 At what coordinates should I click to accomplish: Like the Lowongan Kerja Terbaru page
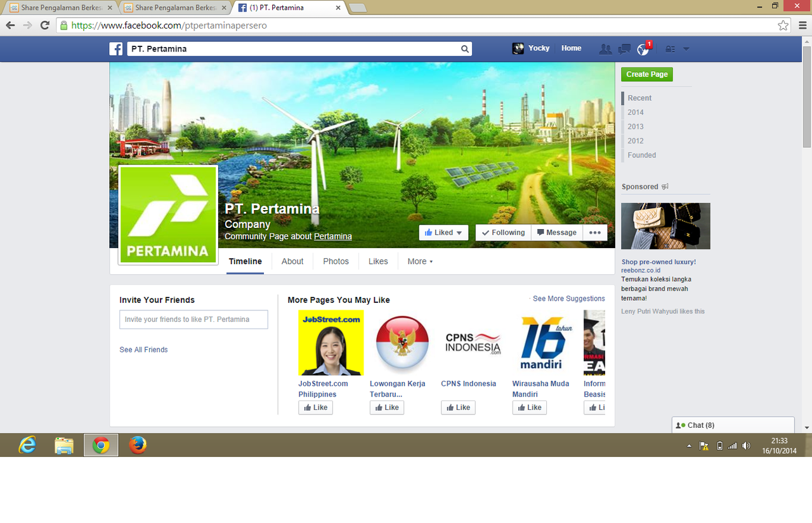click(387, 407)
